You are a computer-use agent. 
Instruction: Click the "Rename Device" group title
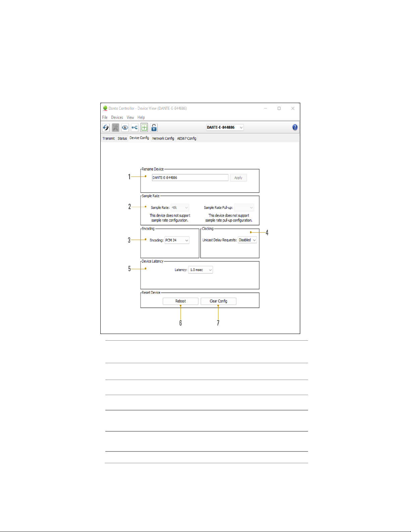[153, 169]
